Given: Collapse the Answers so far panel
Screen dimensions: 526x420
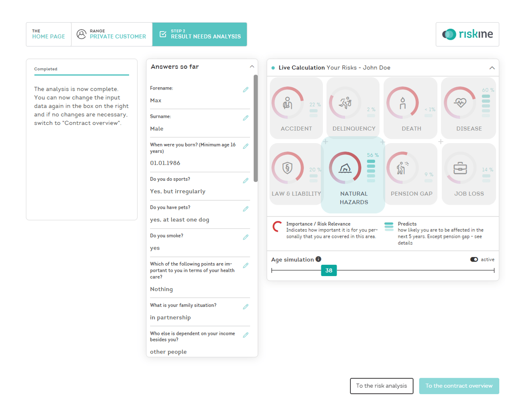Looking at the screenshot, I should click(x=252, y=66).
